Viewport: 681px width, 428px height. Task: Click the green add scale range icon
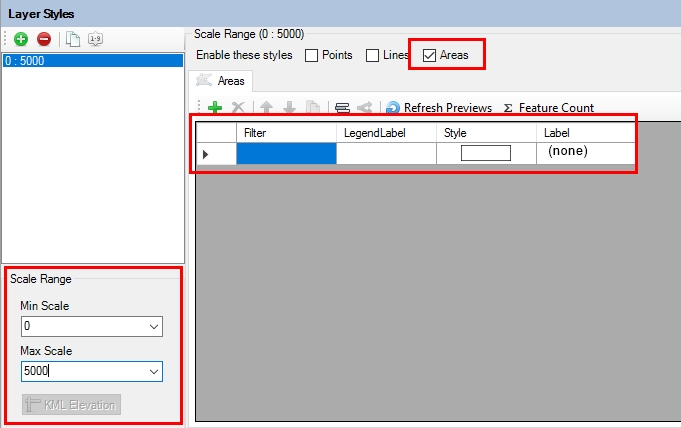[21, 39]
